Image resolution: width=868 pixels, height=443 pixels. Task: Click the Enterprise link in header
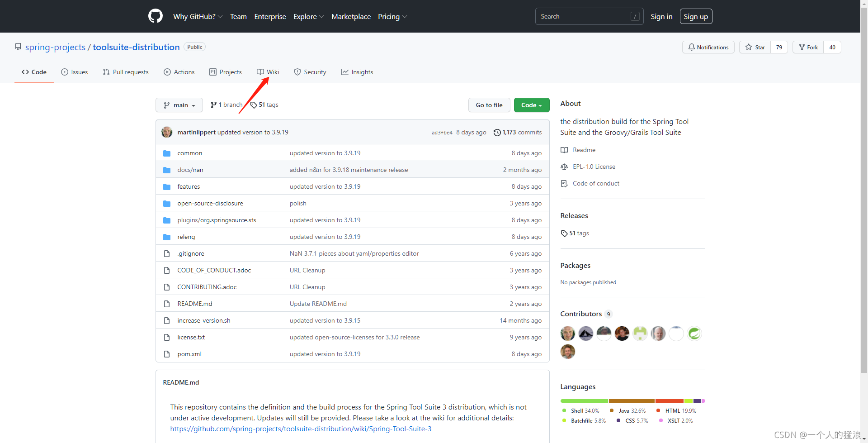point(270,16)
